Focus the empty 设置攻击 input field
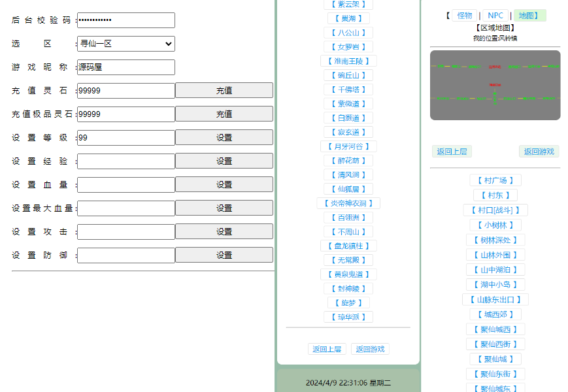Viewport: 568px width, 392px height. (126, 232)
